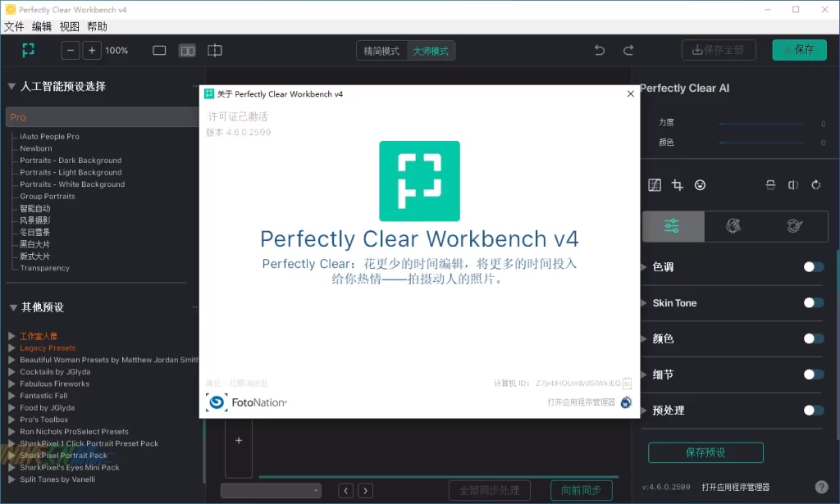Click 打开应用程序管理器 link in About dialog
This screenshot has width=840, height=504.
(581, 402)
